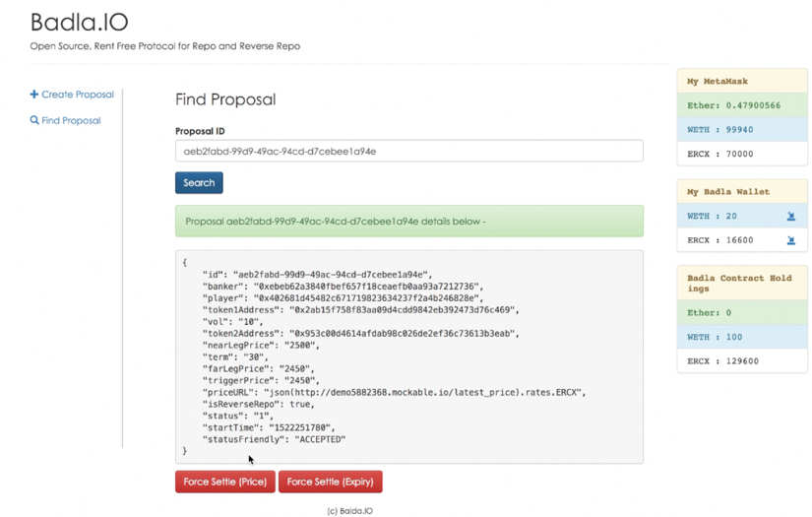Click the WETH withdraw icon in Badla Wallet

(x=790, y=216)
